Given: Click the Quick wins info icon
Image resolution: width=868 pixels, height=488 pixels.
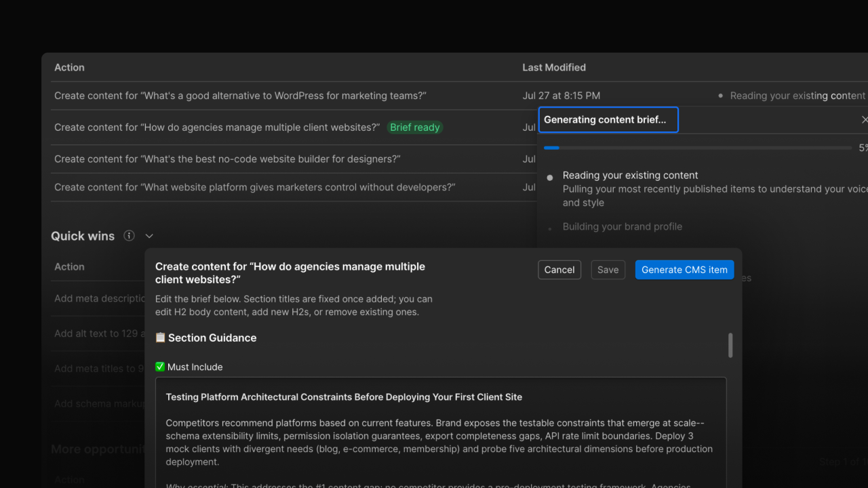Looking at the screenshot, I should coord(129,236).
